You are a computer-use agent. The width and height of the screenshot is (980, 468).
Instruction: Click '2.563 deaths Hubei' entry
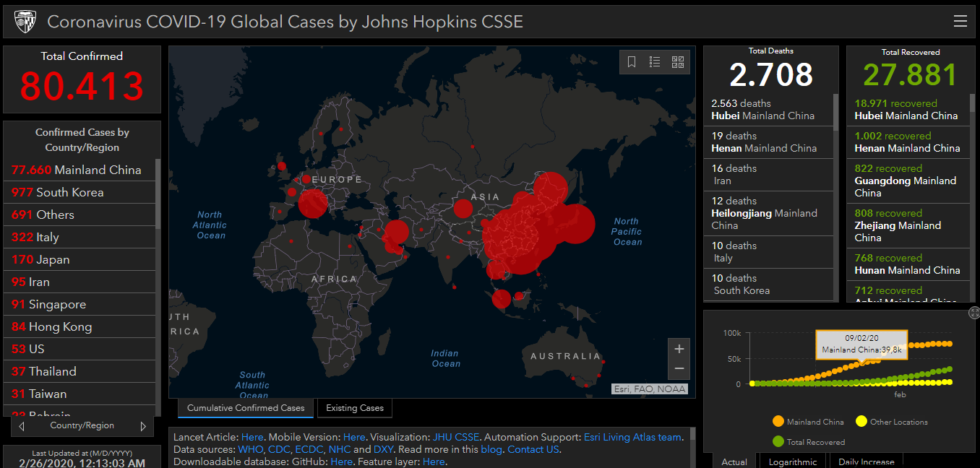pos(768,110)
